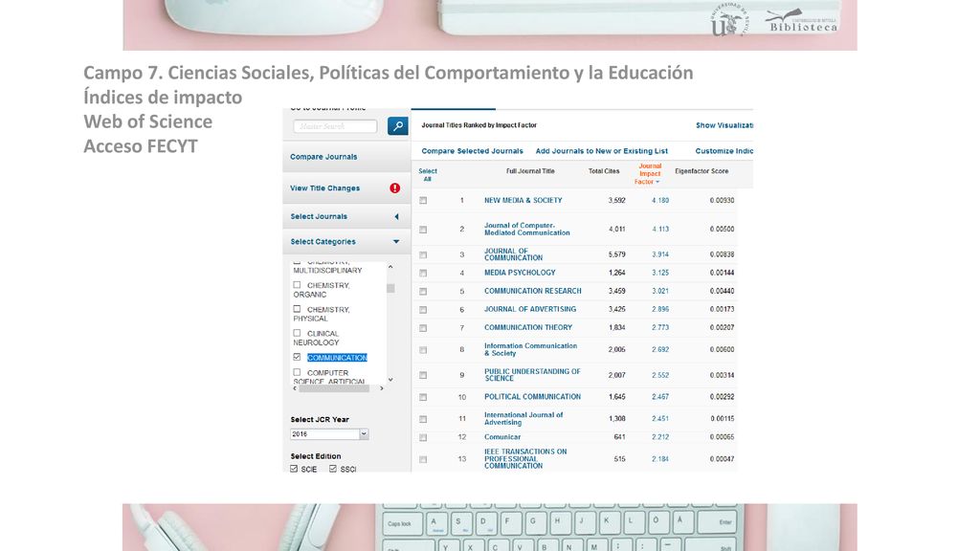Click category list scroll up arrow

[390, 268]
